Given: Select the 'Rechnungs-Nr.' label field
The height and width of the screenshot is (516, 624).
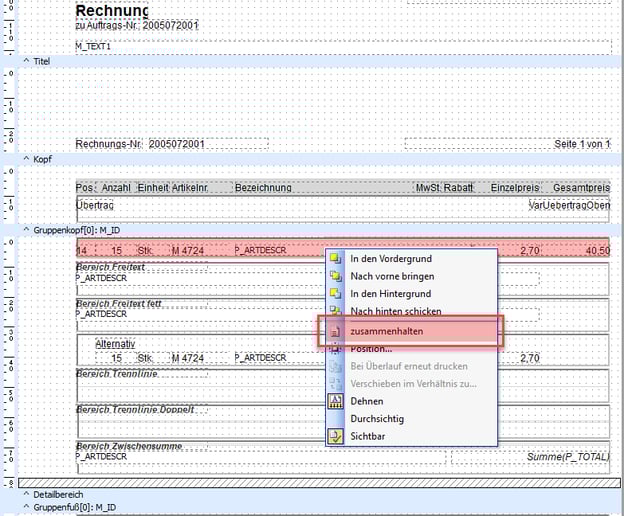Looking at the screenshot, I should pyautogui.click(x=110, y=144).
